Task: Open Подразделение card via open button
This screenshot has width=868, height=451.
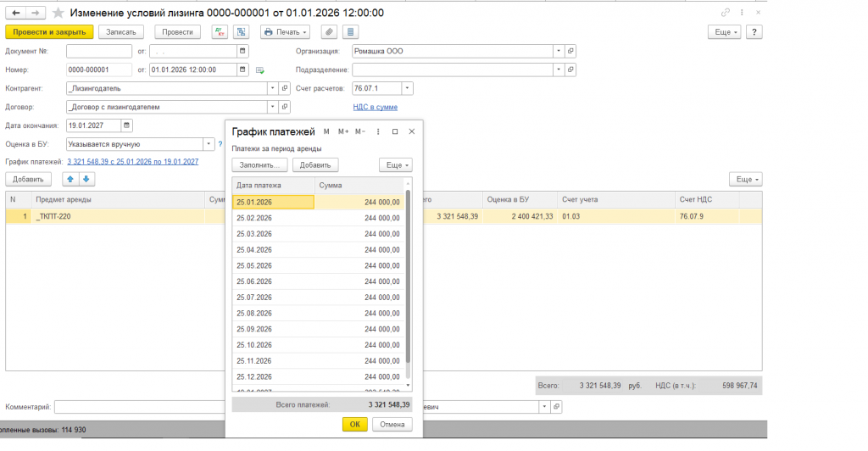Action: tap(570, 70)
